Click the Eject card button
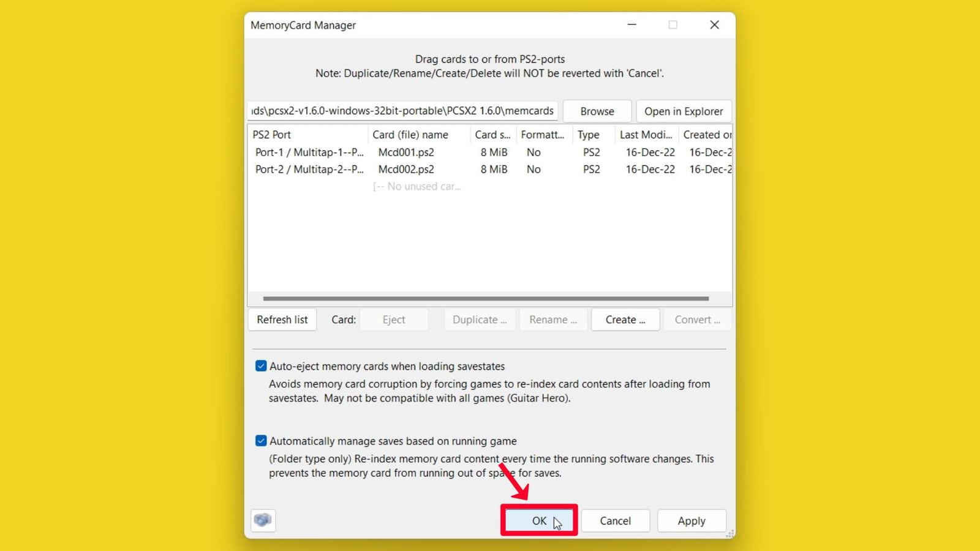Screen dimensions: 980x551 394,320
